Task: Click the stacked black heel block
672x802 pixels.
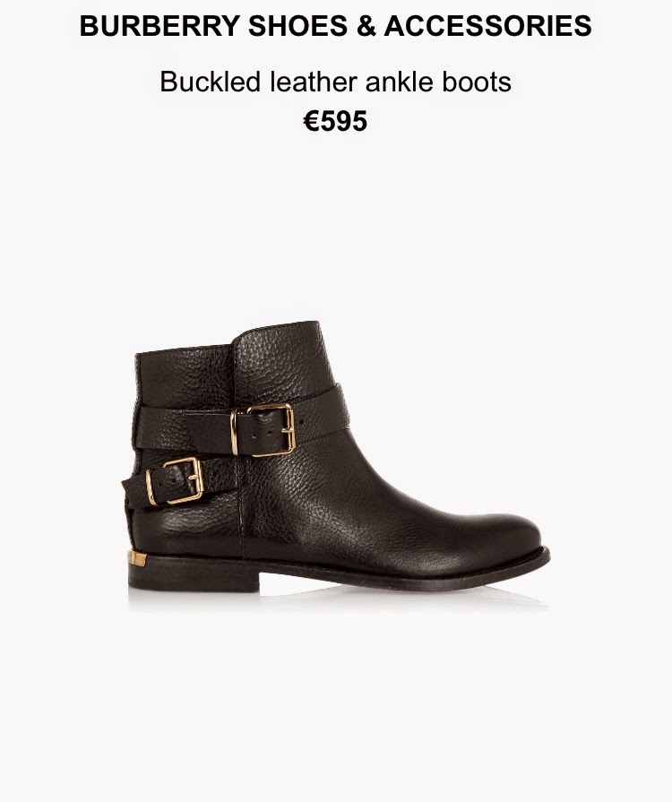Action: pos(194,573)
